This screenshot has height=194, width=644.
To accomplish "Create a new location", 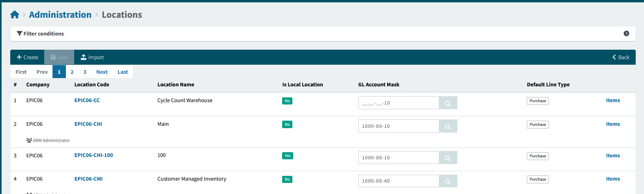I will click(x=27, y=57).
